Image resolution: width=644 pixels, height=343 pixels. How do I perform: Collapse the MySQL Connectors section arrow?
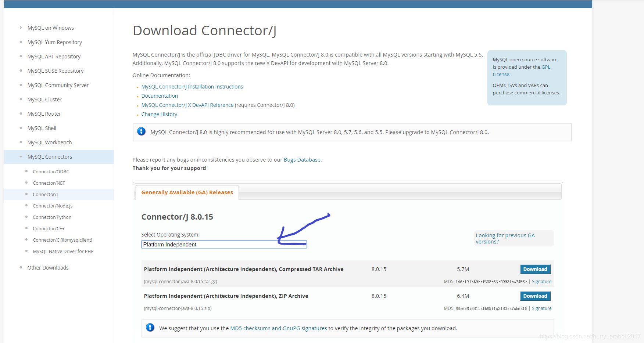coord(21,156)
